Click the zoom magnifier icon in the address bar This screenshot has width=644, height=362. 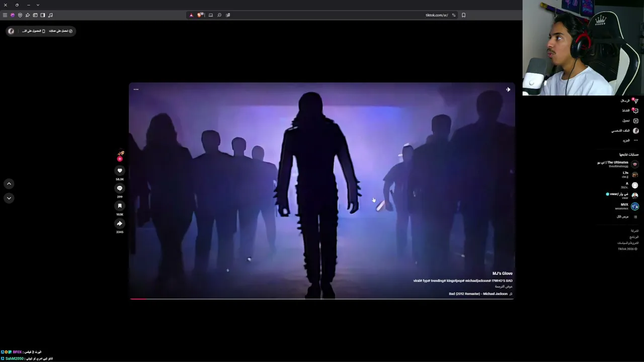pyautogui.click(x=219, y=15)
